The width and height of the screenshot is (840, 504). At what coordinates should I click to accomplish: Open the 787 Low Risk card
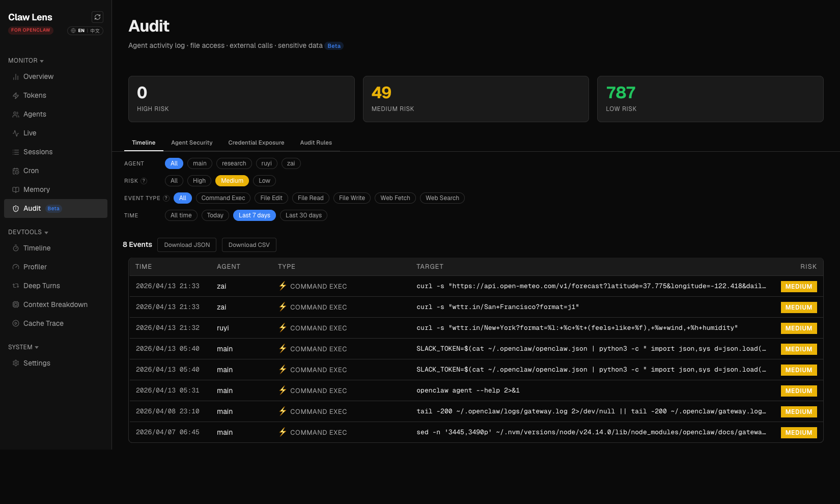click(710, 99)
